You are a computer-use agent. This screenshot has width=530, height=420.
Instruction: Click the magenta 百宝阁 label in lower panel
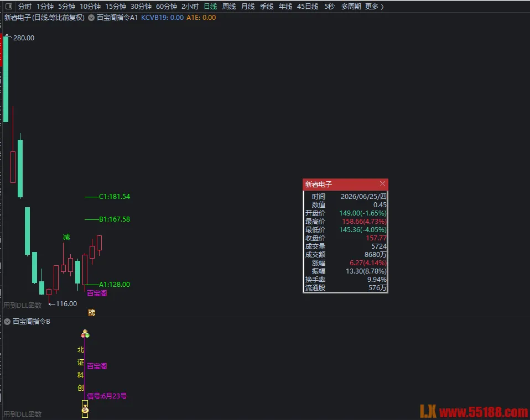97,366
